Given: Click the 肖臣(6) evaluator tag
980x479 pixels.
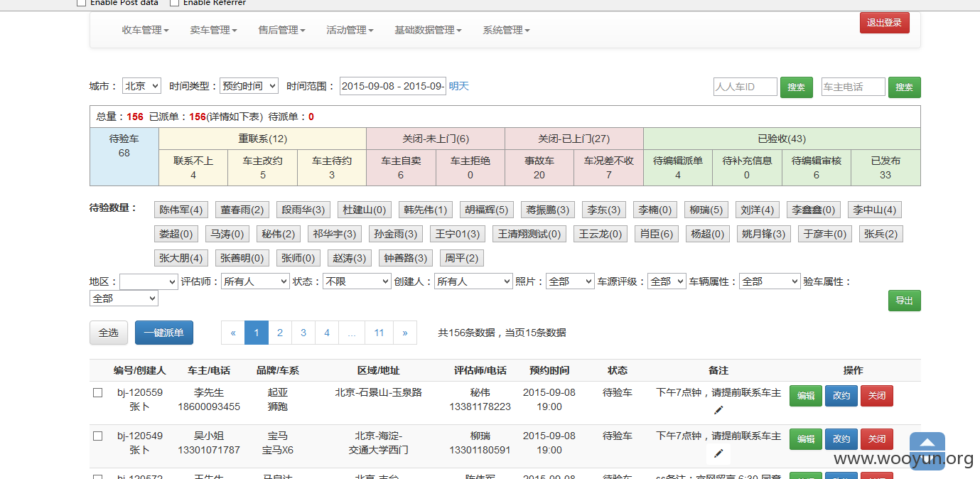Looking at the screenshot, I should 657,234.
